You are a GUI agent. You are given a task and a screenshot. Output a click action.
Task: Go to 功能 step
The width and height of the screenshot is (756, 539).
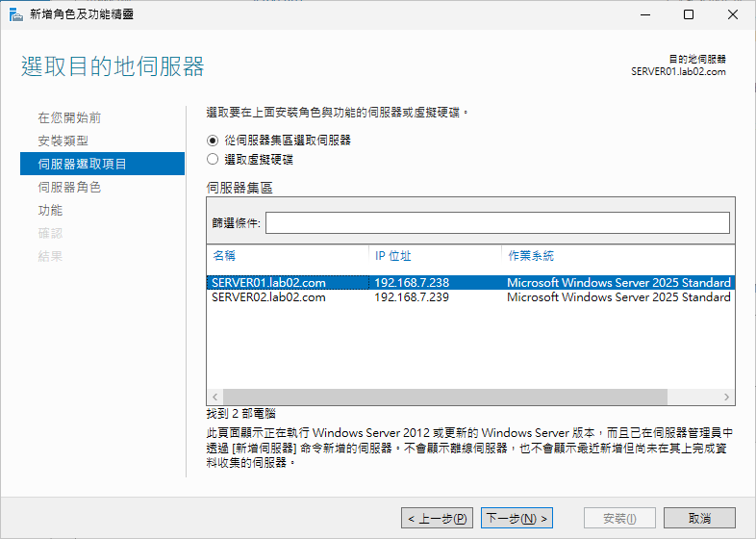pyautogui.click(x=50, y=211)
